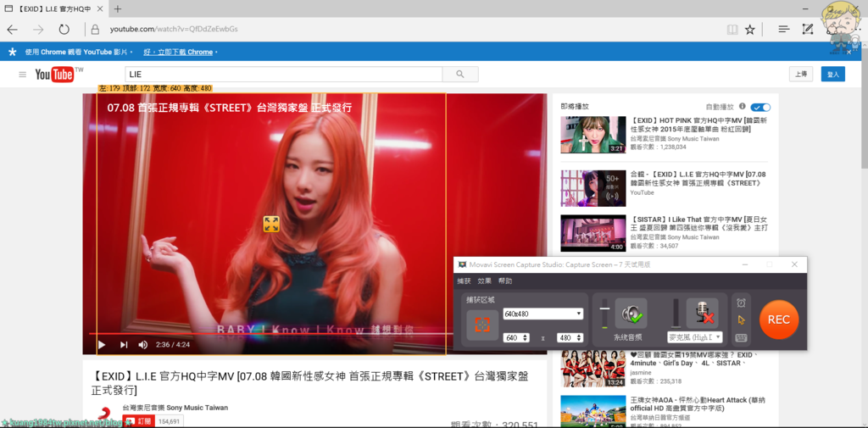868x428 pixels.
Task: Go back with the browser back arrow
Action: [12, 30]
